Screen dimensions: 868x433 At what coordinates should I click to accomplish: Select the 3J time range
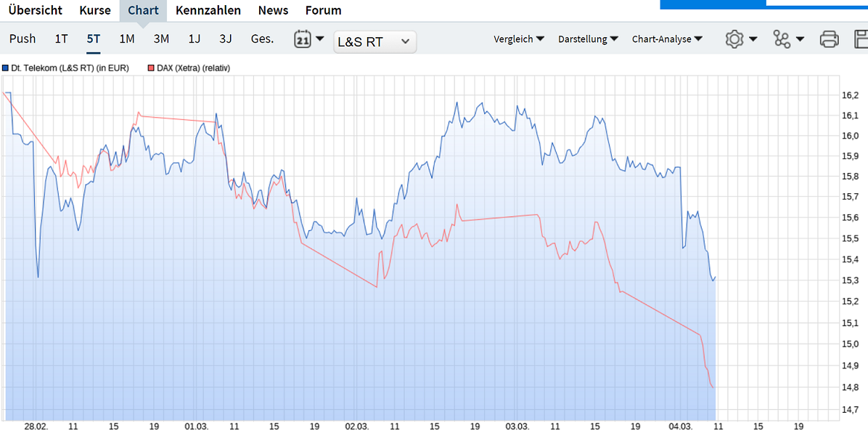point(225,39)
